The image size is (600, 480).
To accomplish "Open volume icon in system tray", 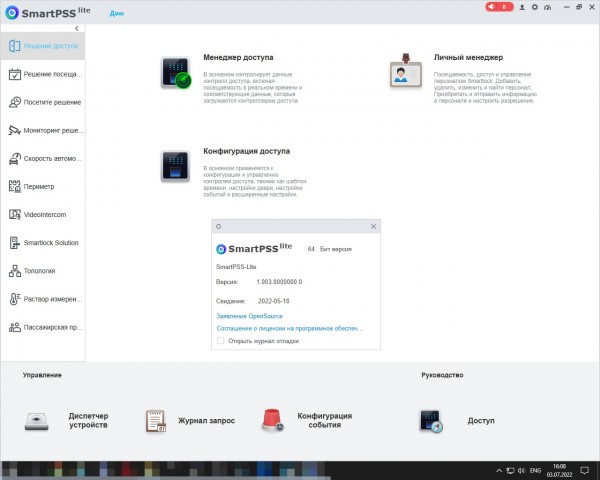I will click(x=521, y=470).
